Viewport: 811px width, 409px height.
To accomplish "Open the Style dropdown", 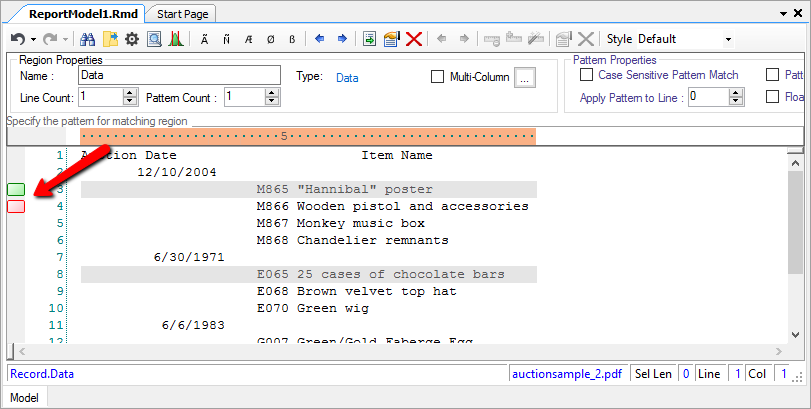I will 728,39.
